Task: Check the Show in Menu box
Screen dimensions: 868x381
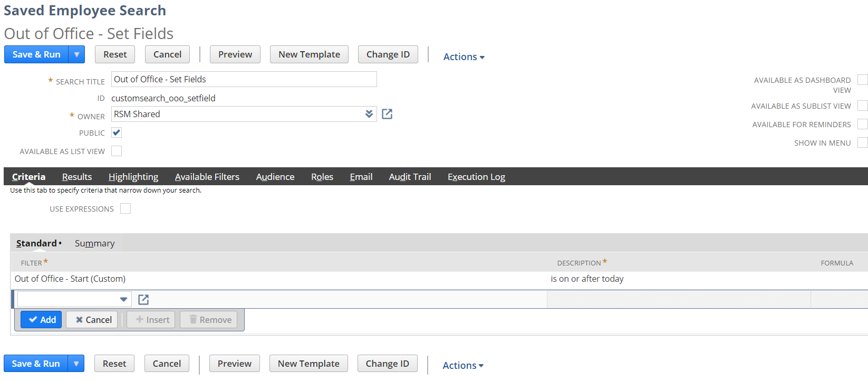Action: [862, 142]
